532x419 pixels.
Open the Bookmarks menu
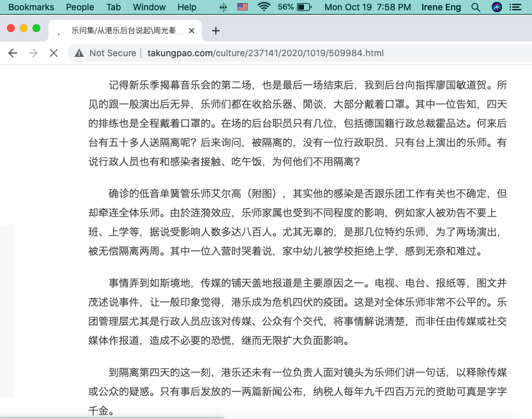click(27, 7)
